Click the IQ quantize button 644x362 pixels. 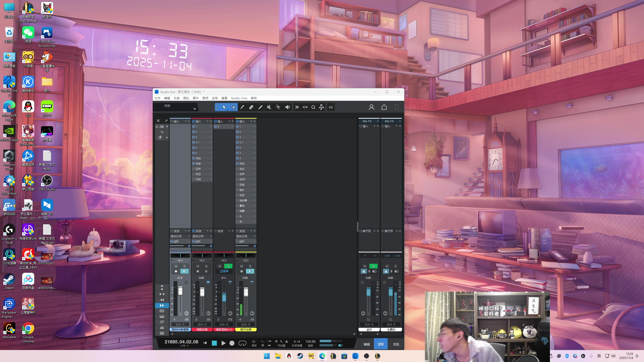pos(331,107)
